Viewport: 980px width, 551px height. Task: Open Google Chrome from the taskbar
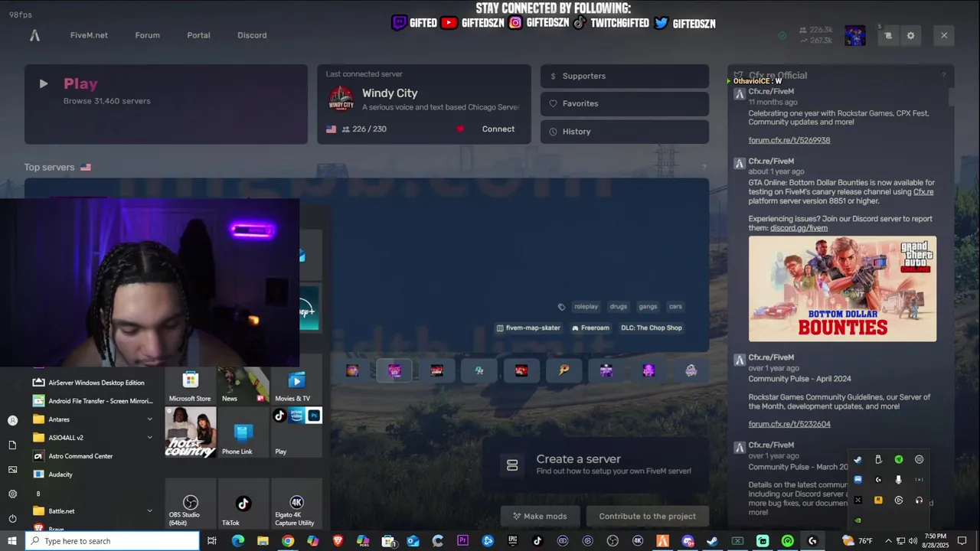click(x=287, y=541)
